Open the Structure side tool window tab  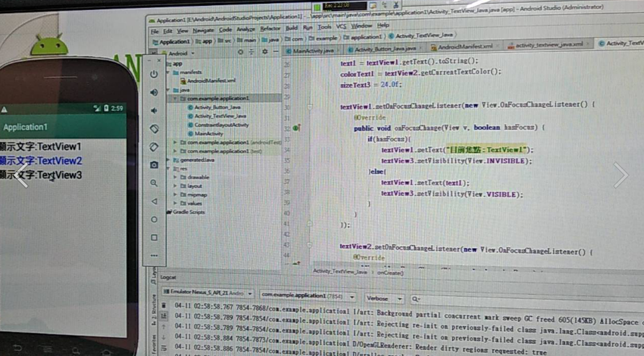click(x=154, y=310)
